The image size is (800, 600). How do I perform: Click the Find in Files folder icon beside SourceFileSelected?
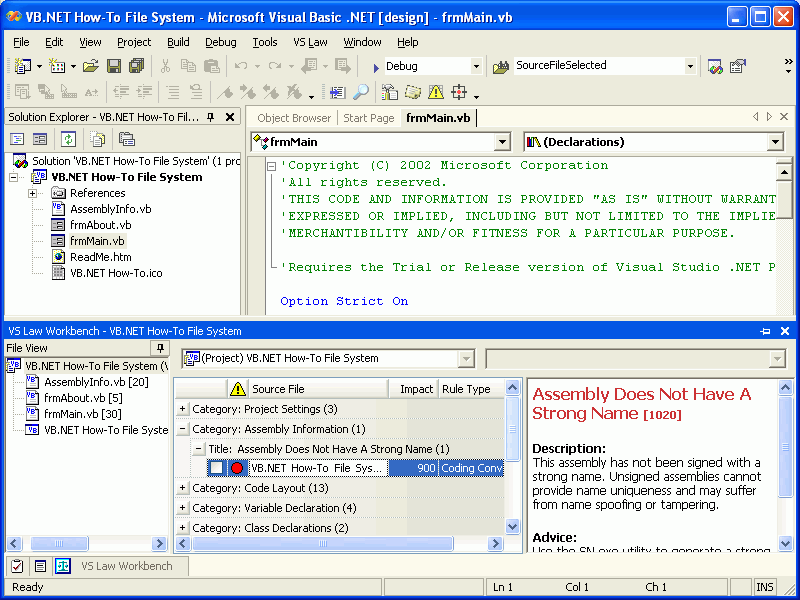point(501,66)
